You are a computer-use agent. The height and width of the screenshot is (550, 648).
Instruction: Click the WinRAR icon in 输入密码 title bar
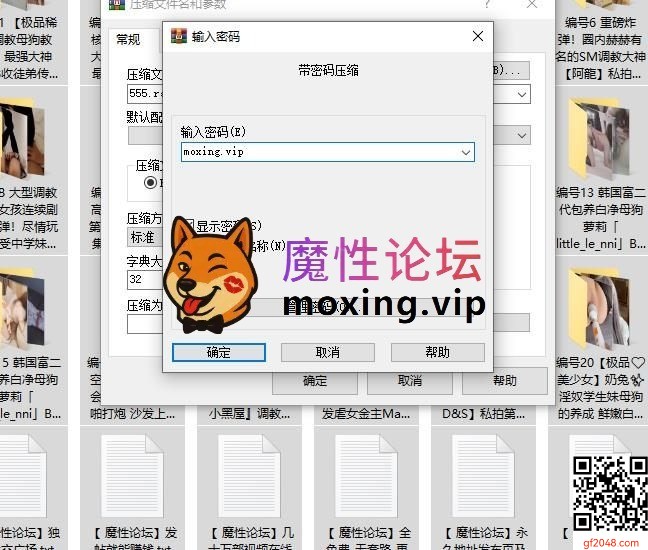(179, 37)
